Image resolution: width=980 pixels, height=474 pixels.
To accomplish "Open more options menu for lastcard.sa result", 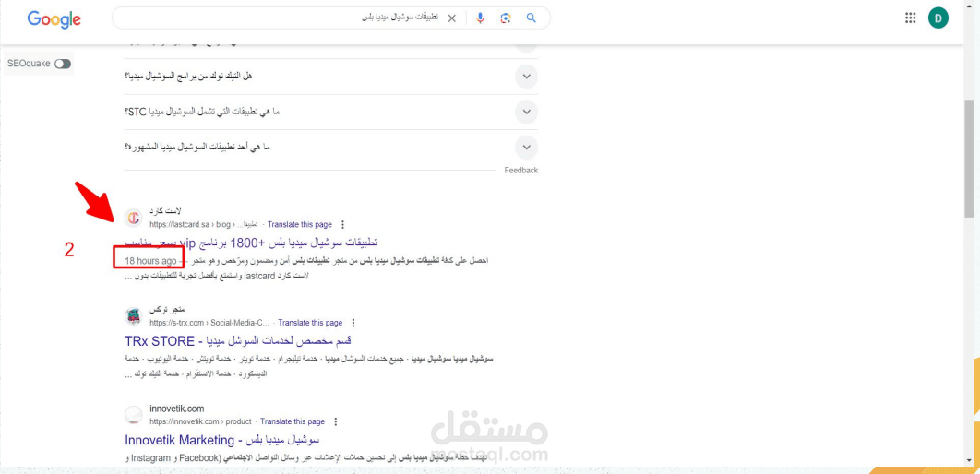I will (342, 224).
